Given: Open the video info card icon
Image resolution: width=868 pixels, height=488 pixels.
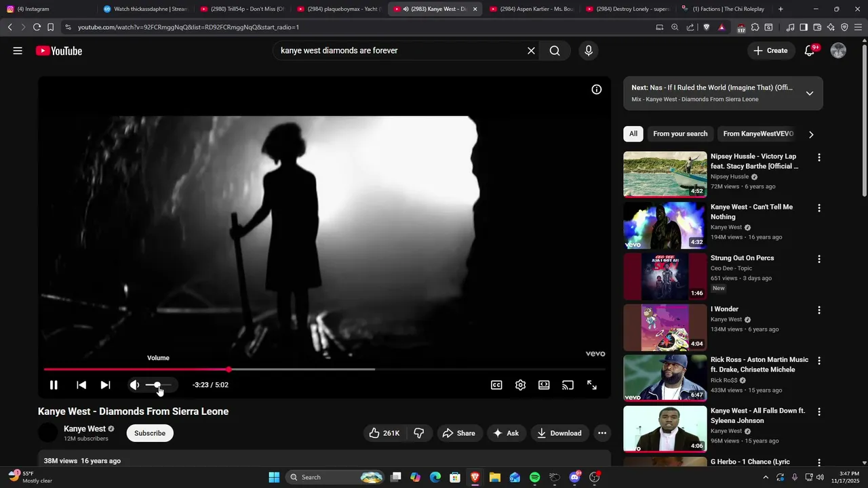Looking at the screenshot, I should pos(597,89).
